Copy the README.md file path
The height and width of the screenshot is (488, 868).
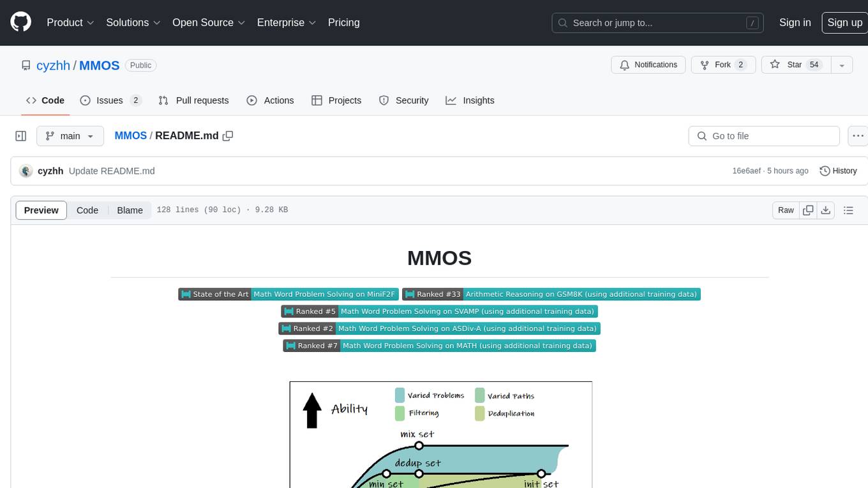[228, 136]
